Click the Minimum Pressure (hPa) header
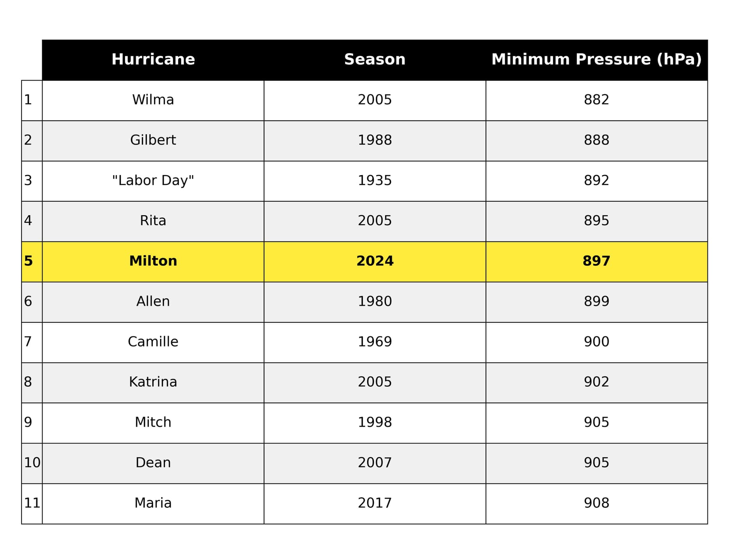This screenshot has width=750, height=560. point(596,60)
